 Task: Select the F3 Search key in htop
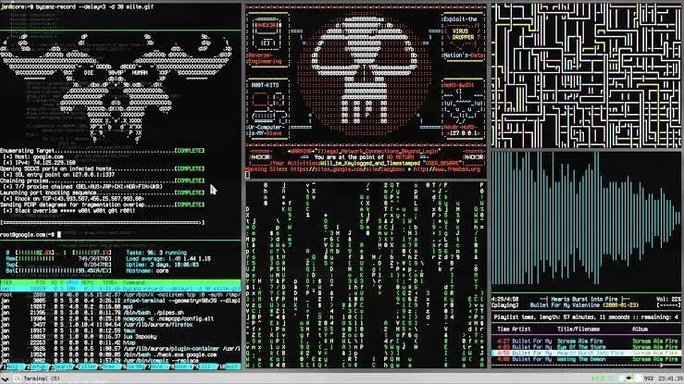point(62,367)
